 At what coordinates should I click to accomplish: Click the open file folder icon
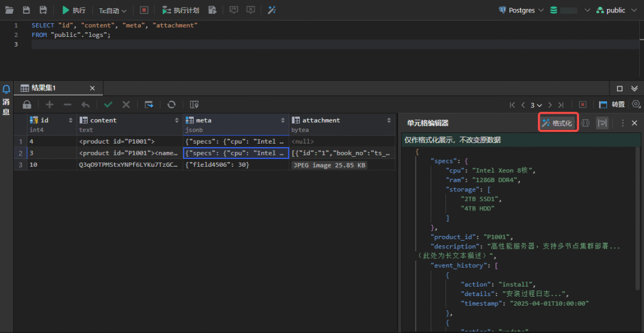(10, 10)
